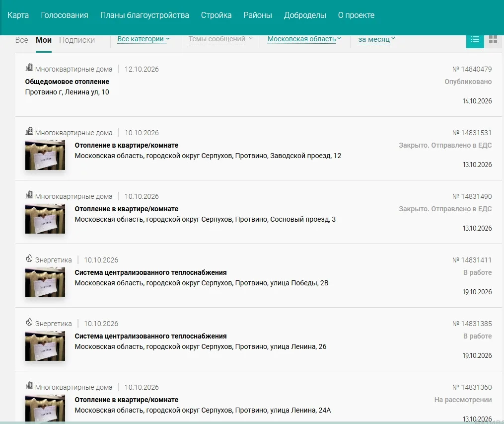This screenshot has width=504, height=424.
Task: Go to 'Доброделы' page
Action: (305, 15)
